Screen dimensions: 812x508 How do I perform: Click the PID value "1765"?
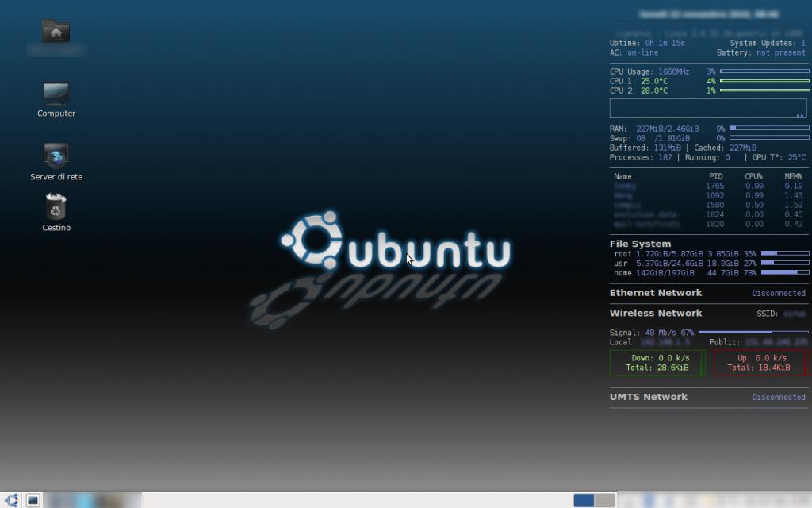click(x=714, y=186)
